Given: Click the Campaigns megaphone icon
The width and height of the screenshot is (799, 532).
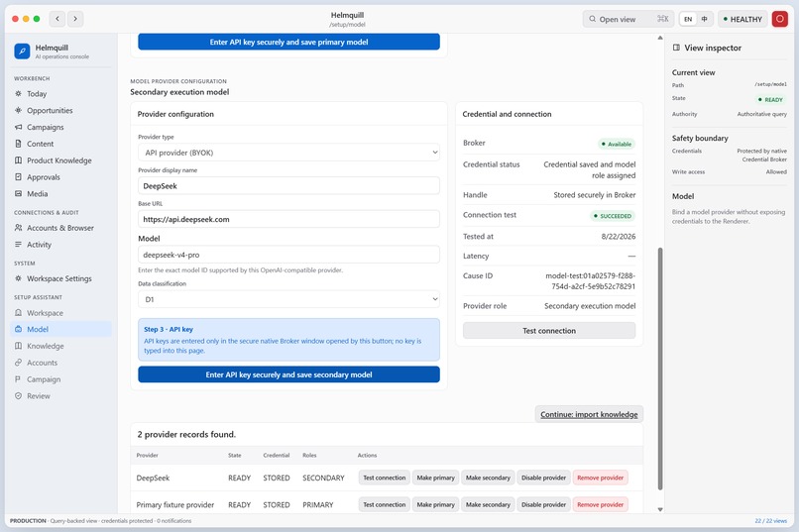Looking at the screenshot, I should point(19,127).
